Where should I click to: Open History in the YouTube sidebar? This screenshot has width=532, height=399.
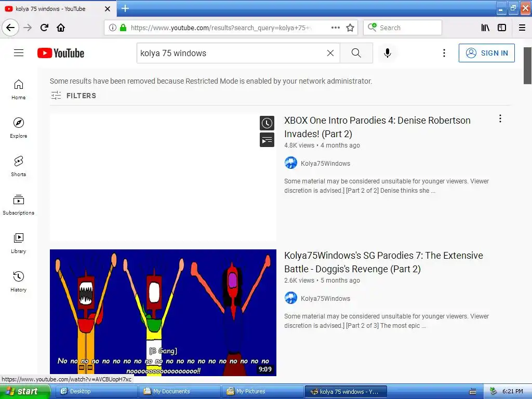tap(18, 282)
